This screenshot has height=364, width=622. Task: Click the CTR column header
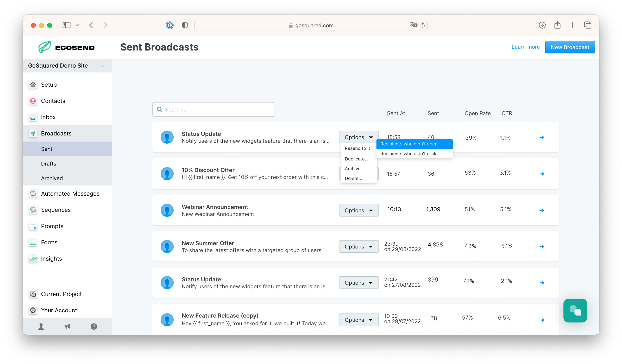pyautogui.click(x=507, y=113)
